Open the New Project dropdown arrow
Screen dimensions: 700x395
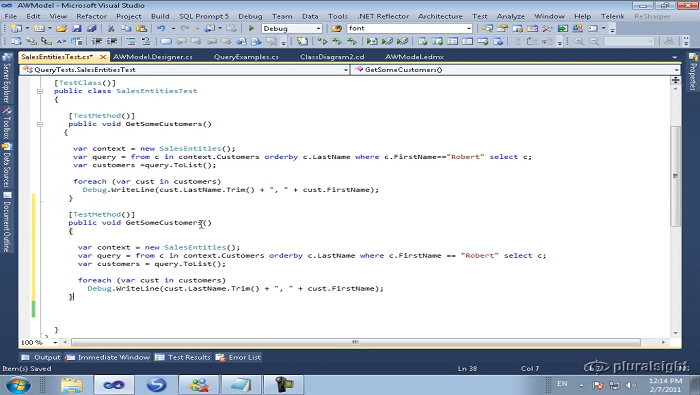(27, 28)
